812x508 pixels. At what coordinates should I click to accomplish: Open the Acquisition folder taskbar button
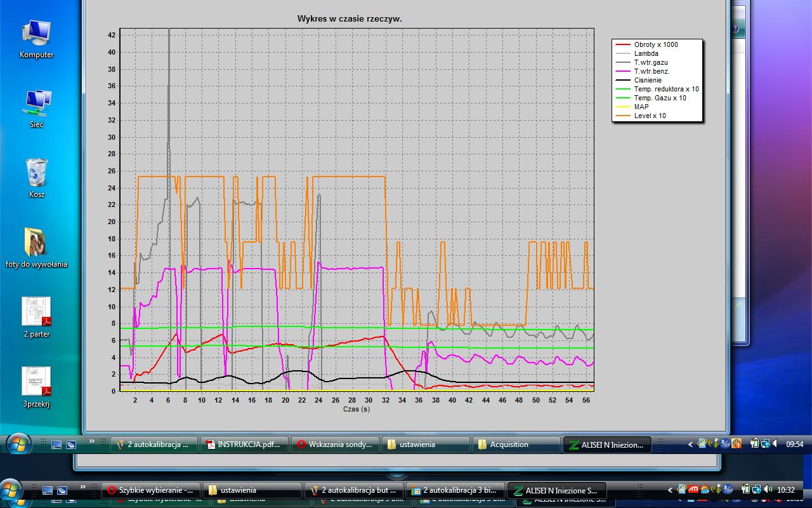click(516, 444)
